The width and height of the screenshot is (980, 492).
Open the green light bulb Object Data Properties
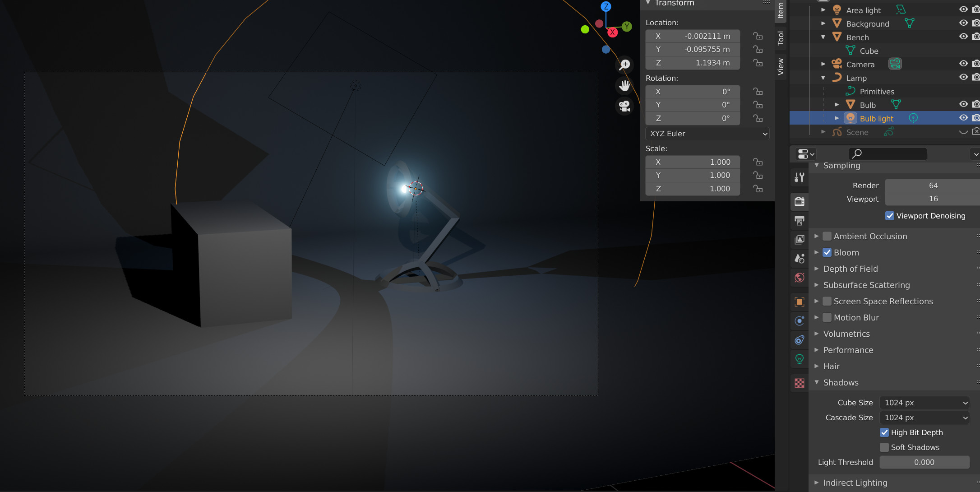(x=800, y=359)
